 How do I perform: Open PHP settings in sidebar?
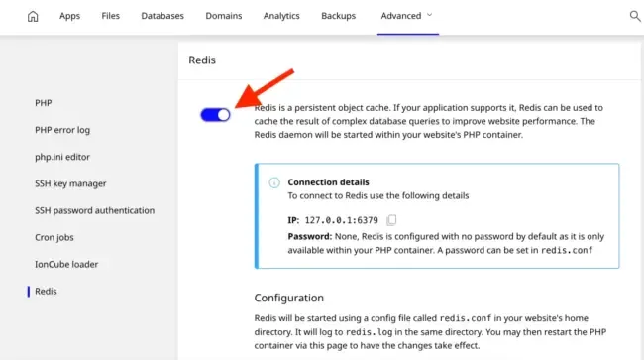click(44, 103)
